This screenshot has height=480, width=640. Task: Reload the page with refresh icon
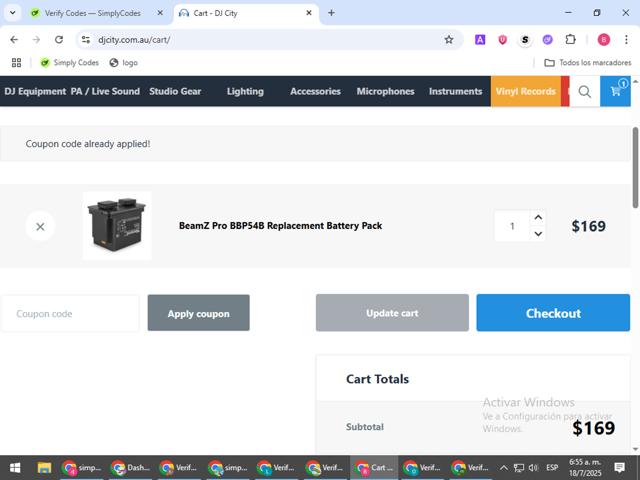coord(59,40)
